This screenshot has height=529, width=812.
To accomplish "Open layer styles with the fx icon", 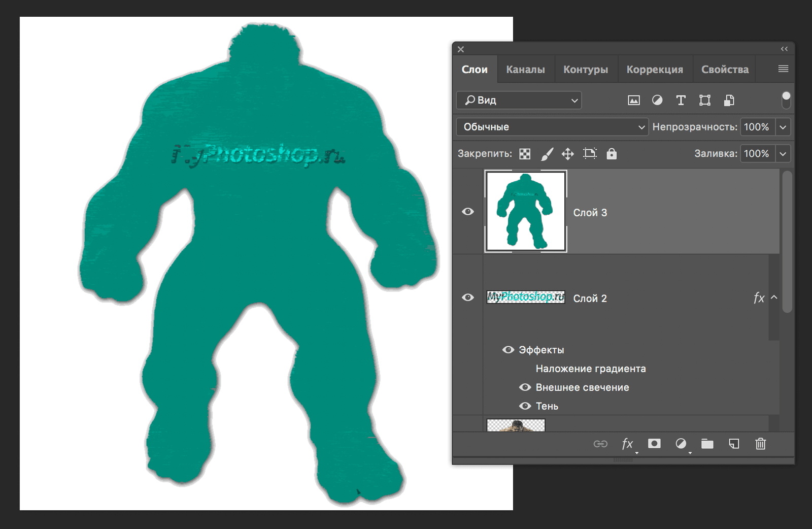I will (x=627, y=444).
